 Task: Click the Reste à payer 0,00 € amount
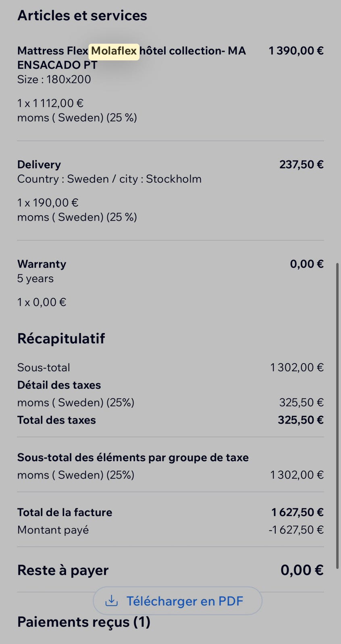coord(302,570)
